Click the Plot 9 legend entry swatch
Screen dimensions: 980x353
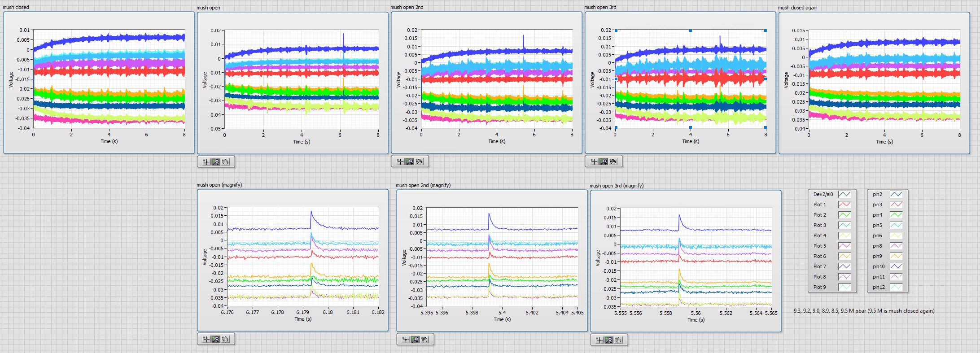click(x=844, y=287)
